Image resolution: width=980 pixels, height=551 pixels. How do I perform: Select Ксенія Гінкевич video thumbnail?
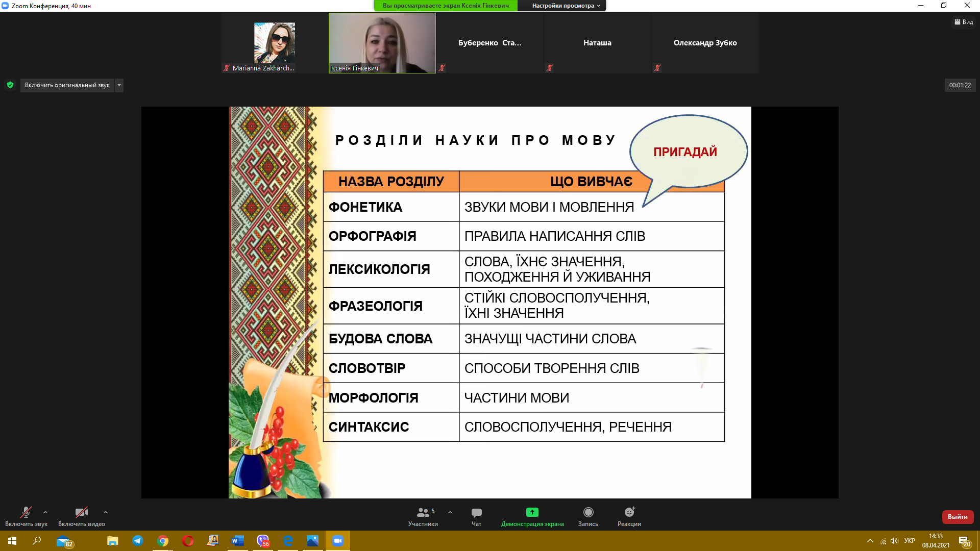click(x=382, y=43)
